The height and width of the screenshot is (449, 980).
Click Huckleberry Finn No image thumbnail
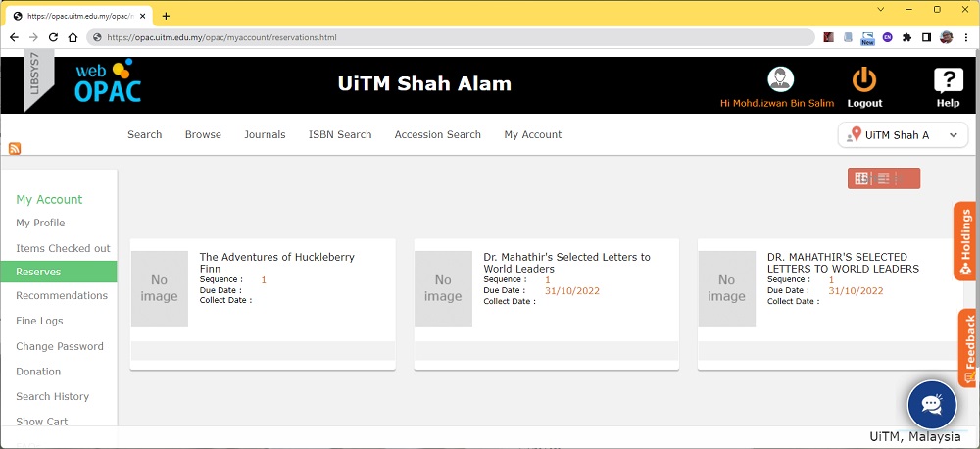coord(160,289)
